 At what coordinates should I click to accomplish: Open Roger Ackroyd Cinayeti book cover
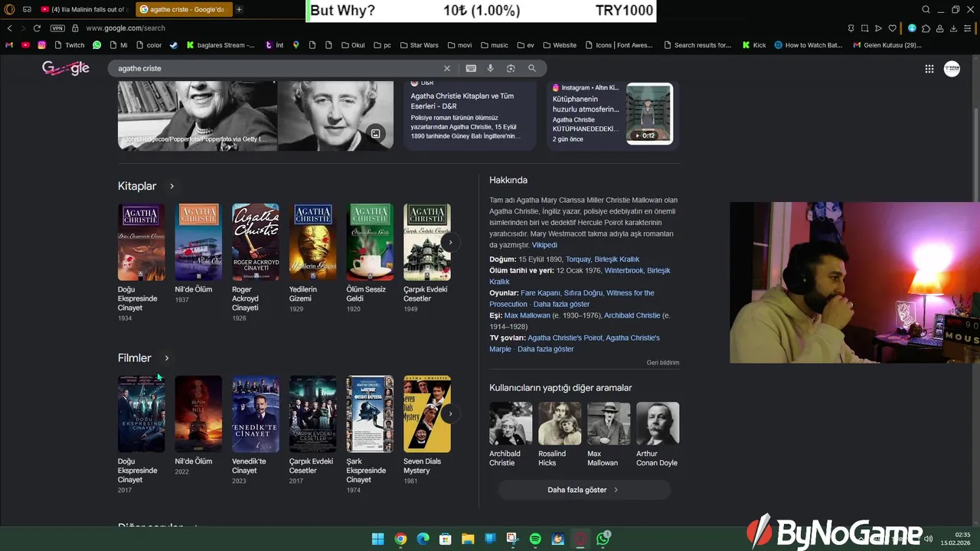(x=255, y=242)
